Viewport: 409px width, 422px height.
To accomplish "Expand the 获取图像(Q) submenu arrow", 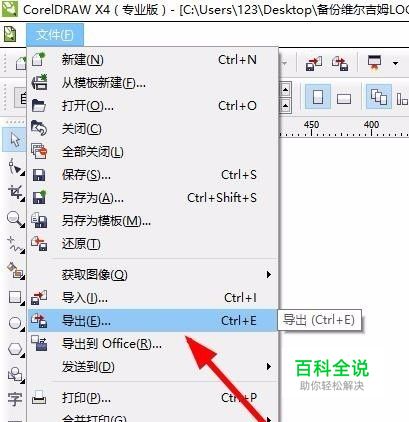I will tap(269, 275).
